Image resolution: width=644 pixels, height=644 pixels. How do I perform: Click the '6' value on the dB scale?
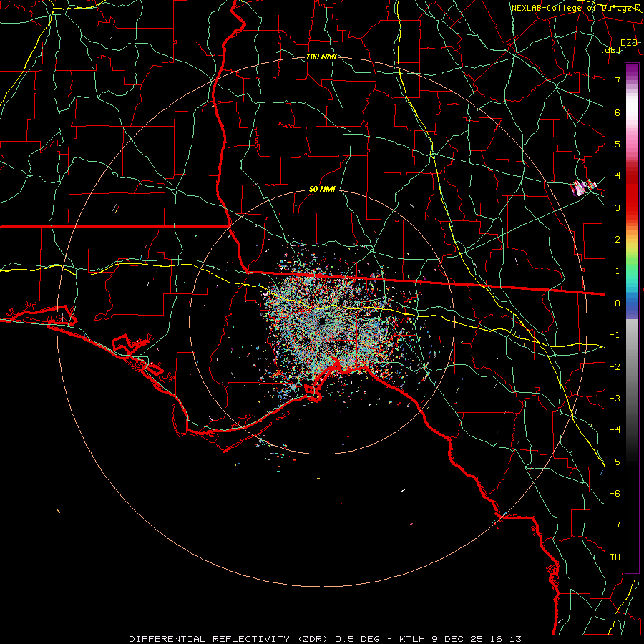coord(618,112)
